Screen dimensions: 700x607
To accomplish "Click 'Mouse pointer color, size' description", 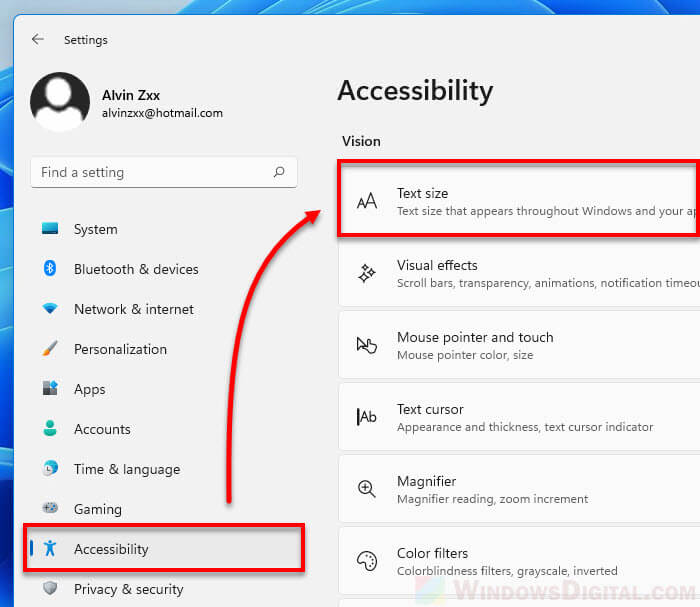I will [x=465, y=355].
